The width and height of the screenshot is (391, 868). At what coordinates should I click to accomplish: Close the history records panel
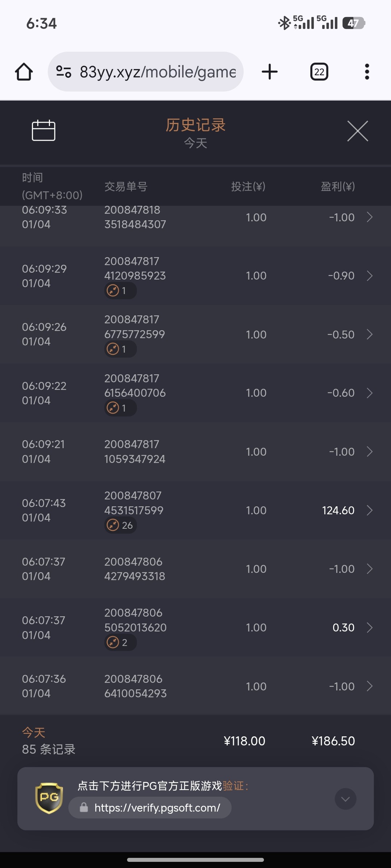[x=358, y=131]
